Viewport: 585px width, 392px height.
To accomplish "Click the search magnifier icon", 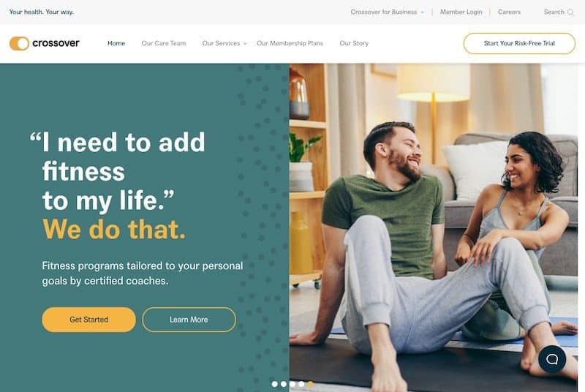I will point(570,12).
